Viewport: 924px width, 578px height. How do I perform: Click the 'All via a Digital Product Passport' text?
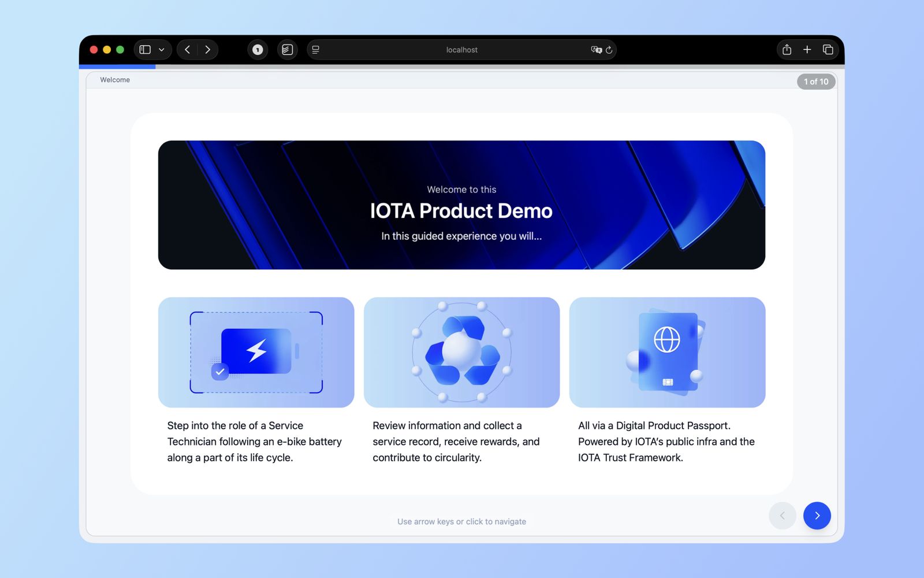point(666,442)
